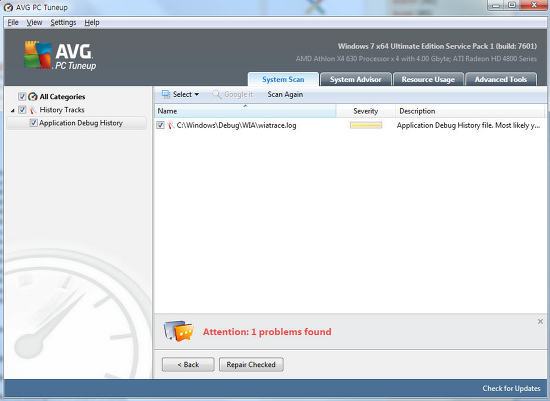The width and height of the screenshot is (550, 401).
Task: Click the Google it magnifier icon
Action: (x=216, y=94)
